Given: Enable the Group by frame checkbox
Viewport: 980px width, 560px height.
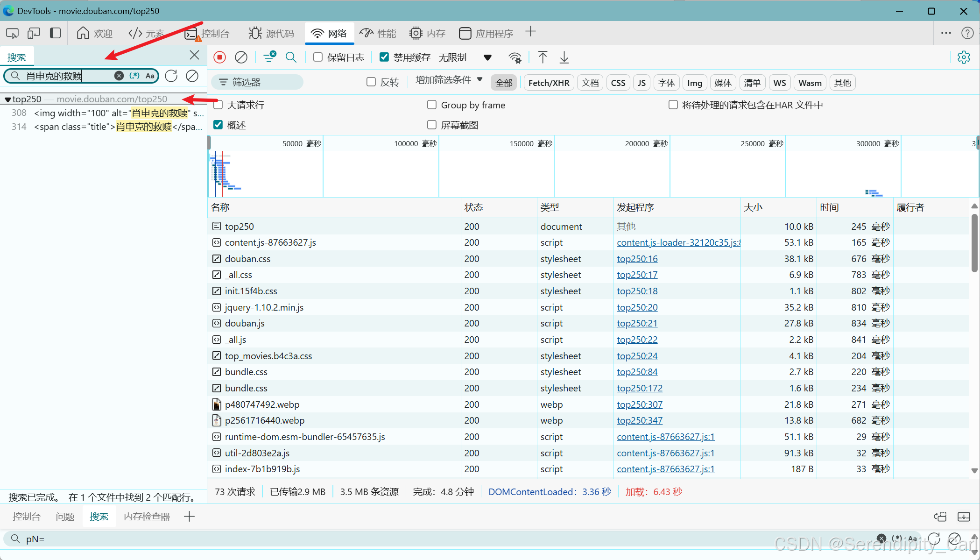Looking at the screenshot, I should pyautogui.click(x=432, y=105).
